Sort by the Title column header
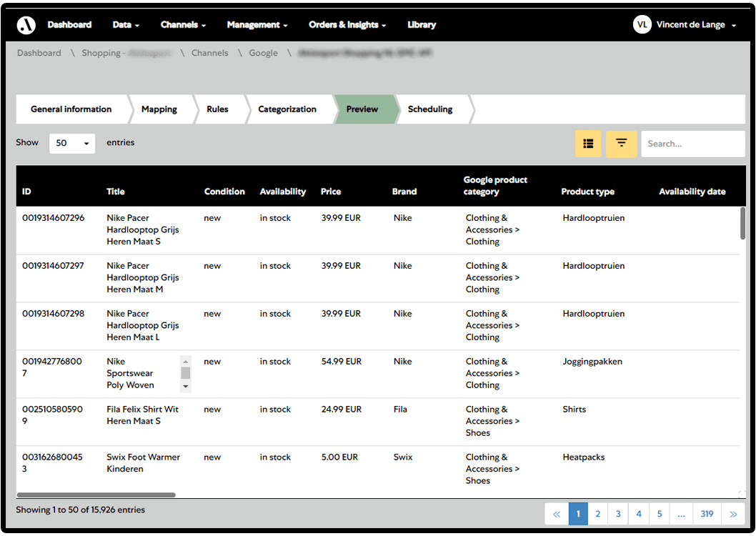The image size is (756, 536). [115, 192]
